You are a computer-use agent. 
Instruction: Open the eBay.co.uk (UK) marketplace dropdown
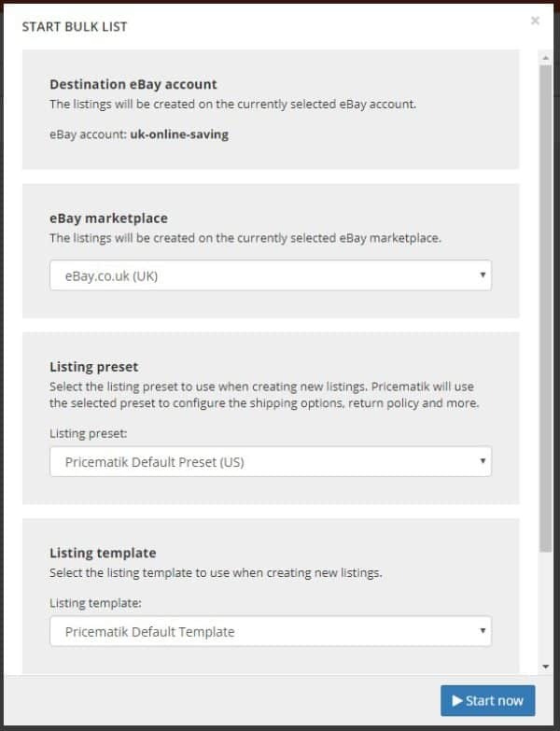point(270,275)
